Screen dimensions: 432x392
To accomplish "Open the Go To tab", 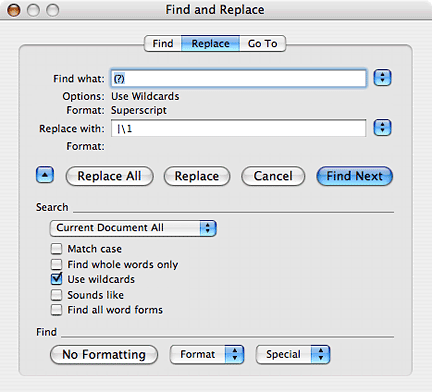I will tap(262, 44).
